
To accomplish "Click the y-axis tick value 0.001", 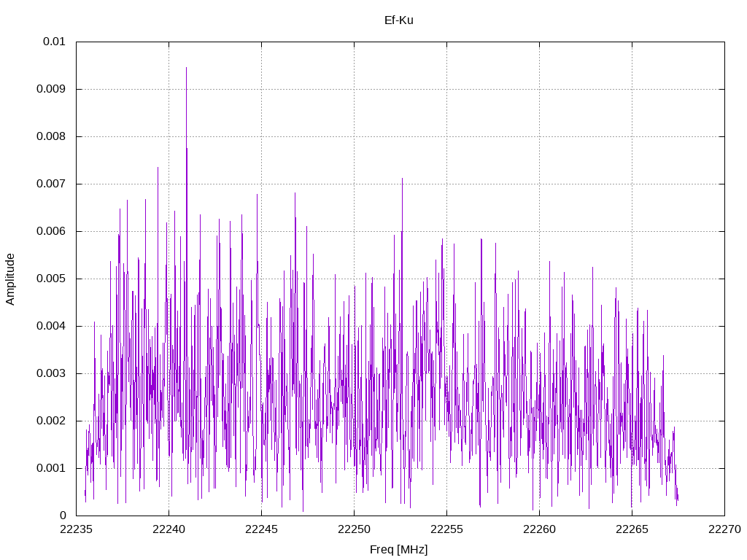I will coord(51,468).
